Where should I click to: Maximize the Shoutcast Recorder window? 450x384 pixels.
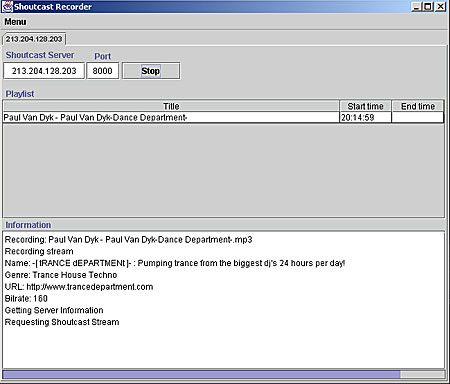pos(428,6)
